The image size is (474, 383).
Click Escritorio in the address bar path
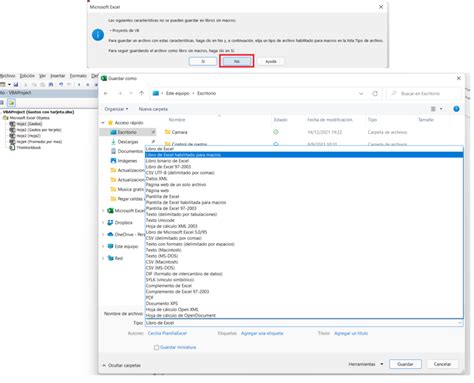point(207,93)
